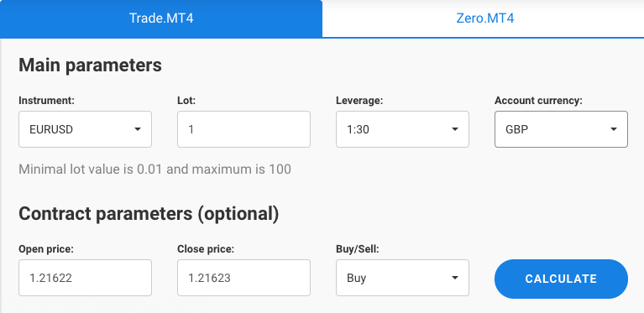Click the arrow icon in the Instrument dropdown
Image resolution: width=644 pixels, height=313 pixels.
pos(138,129)
